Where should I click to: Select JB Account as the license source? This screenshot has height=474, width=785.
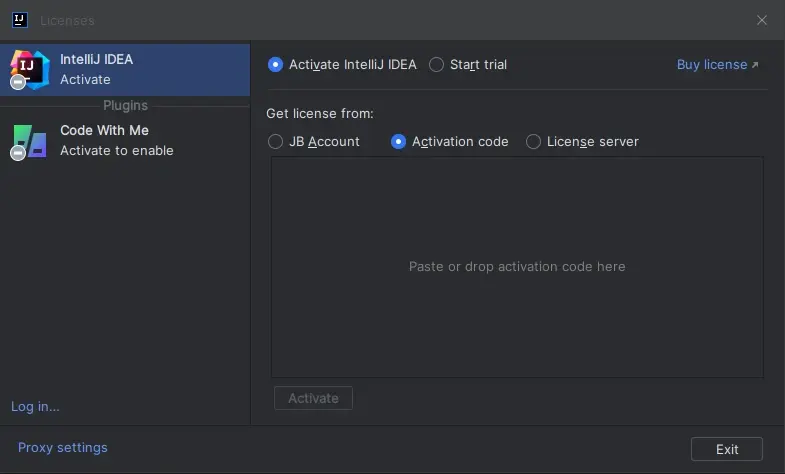(x=276, y=142)
